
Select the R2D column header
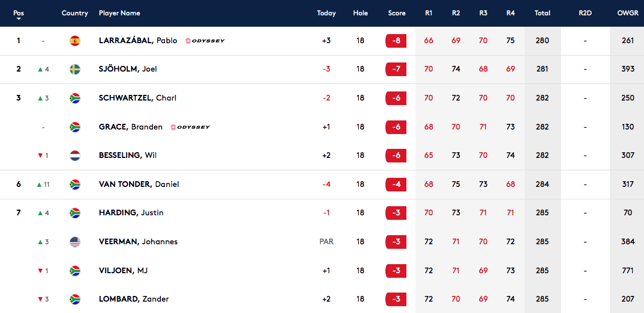(x=585, y=13)
